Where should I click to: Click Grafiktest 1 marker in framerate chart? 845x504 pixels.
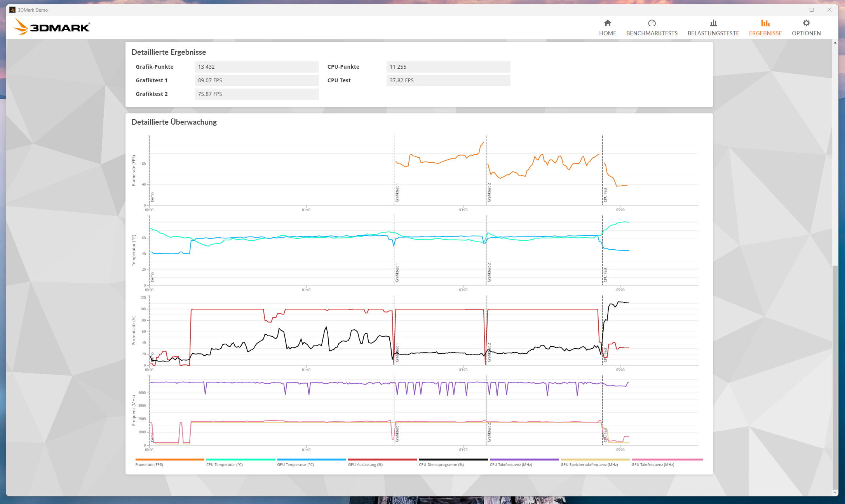pos(397,193)
